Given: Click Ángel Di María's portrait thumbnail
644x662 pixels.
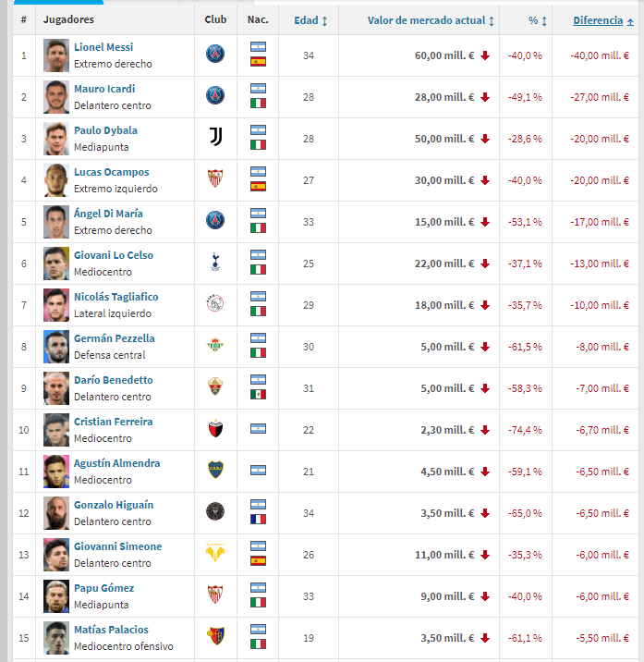Looking at the screenshot, I should pyautogui.click(x=56, y=221).
